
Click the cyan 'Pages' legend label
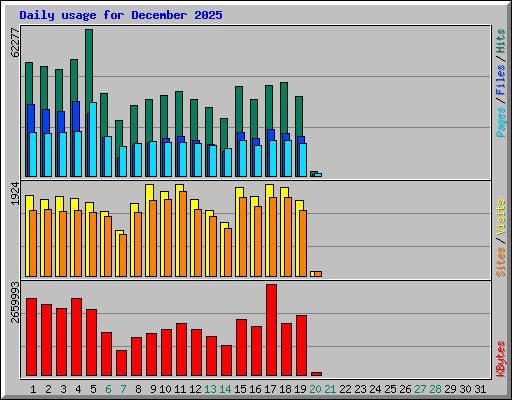(x=501, y=122)
